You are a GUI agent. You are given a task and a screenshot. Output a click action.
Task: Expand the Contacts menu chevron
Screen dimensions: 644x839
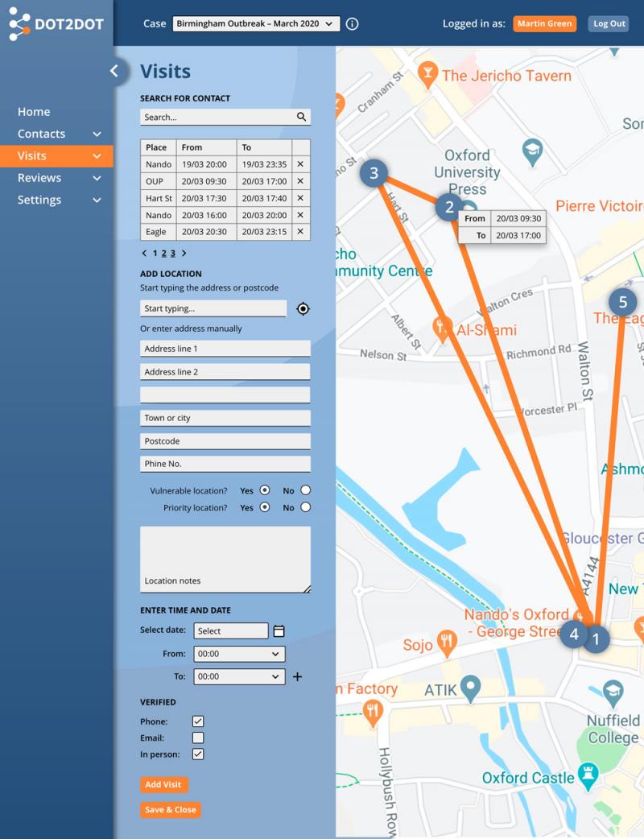tap(97, 134)
